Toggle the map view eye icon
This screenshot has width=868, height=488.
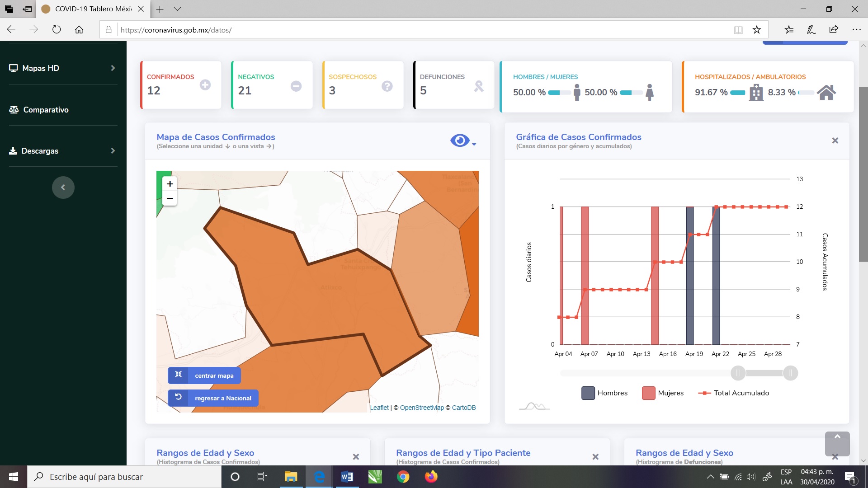pyautogui.click(x=460, y=141)
